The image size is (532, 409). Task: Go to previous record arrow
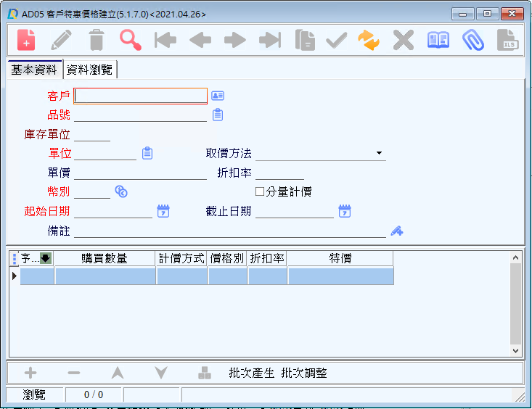tap(200, 41)
